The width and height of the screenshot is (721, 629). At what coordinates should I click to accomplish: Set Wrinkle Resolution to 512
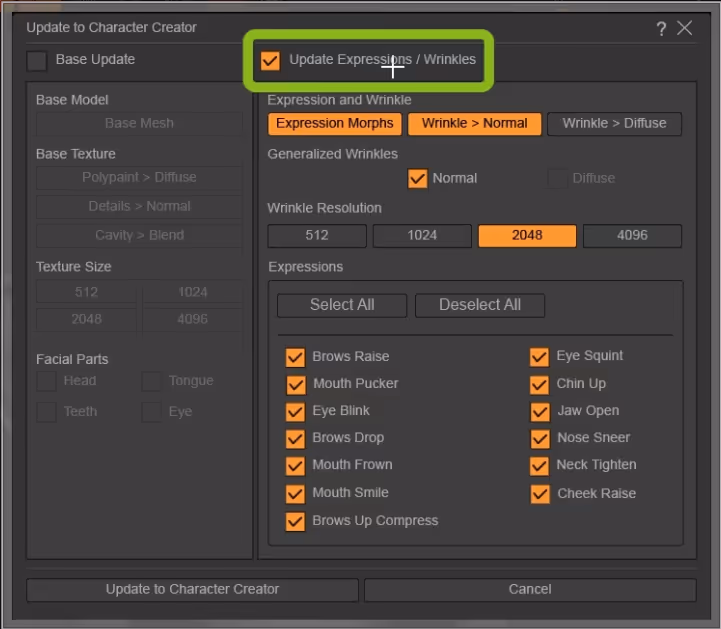pyautogui.click(x=317, y=236)
